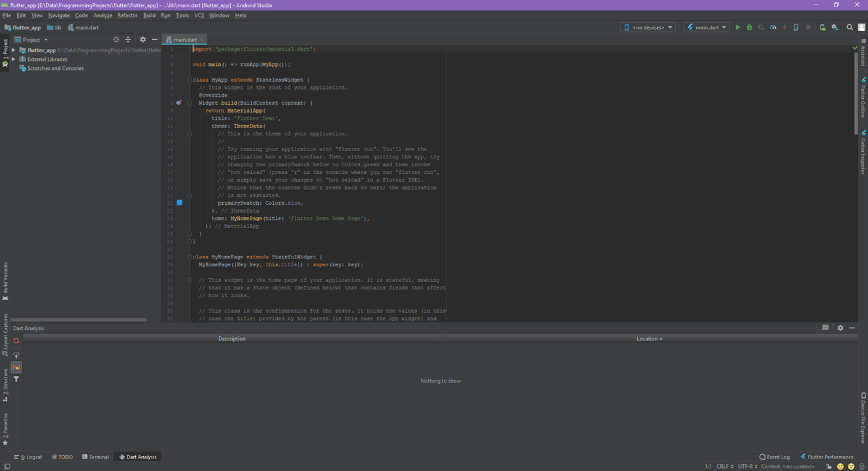The height and width of the screenshot is (471, 868).
Task: Open Flutter Performance tool window
Action: [827, 457]
